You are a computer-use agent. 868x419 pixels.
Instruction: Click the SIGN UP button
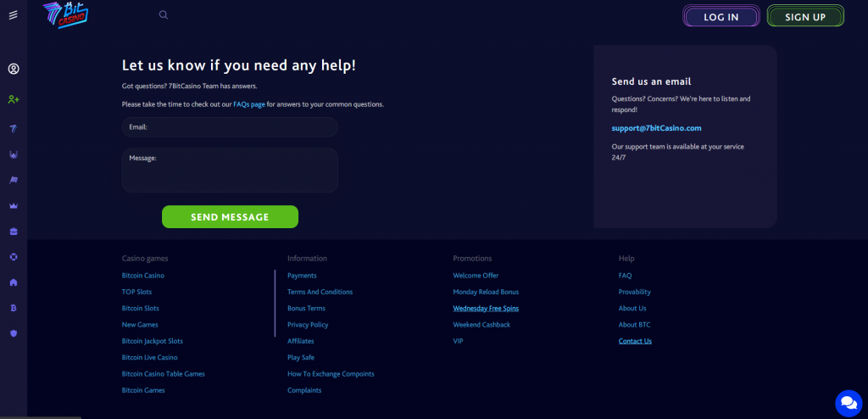[805, 17]
